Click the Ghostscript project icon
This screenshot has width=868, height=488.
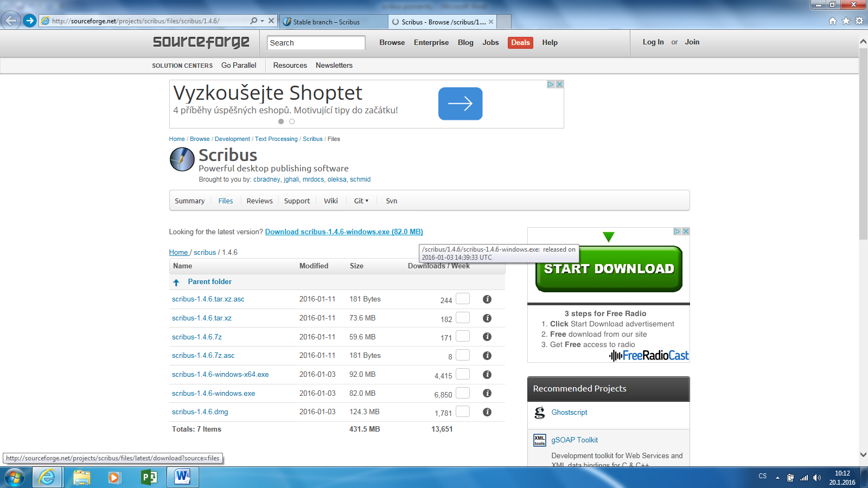tap(539, 413)
